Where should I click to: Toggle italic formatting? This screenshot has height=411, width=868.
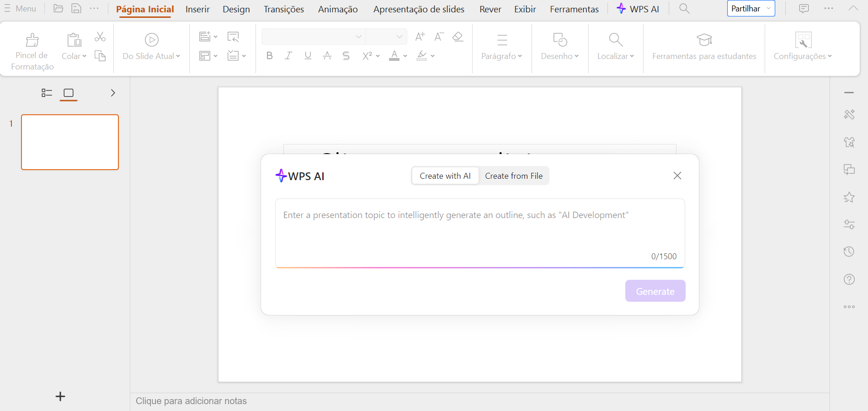click(288, 56)
